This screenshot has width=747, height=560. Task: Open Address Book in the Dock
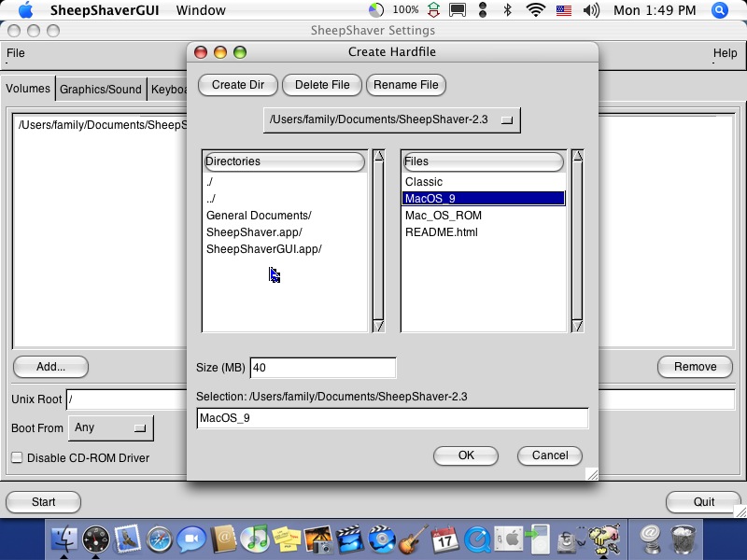click(x=223, y=539)
